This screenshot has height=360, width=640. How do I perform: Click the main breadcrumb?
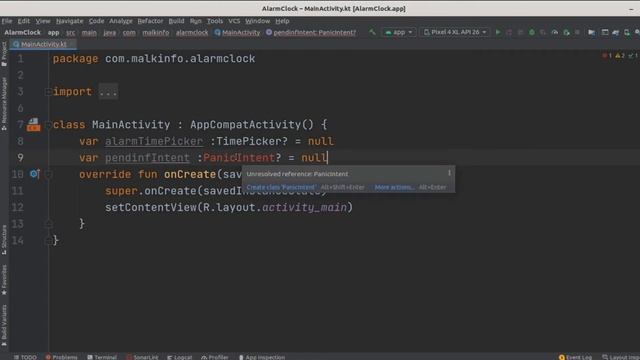point(89,32)
